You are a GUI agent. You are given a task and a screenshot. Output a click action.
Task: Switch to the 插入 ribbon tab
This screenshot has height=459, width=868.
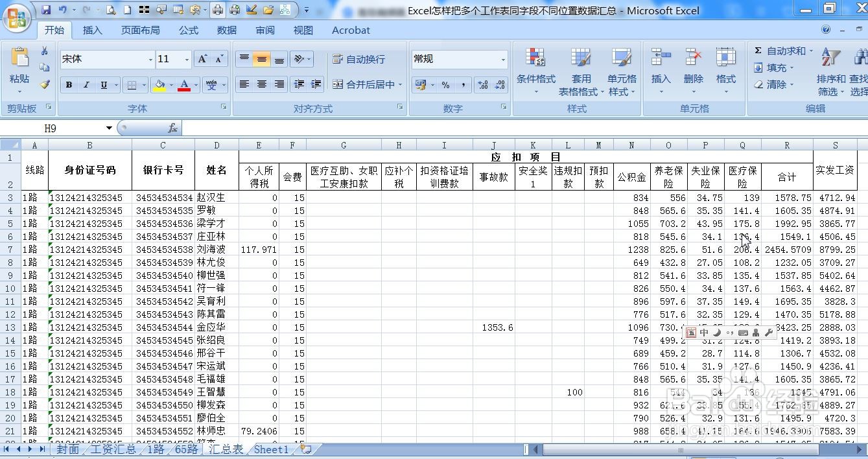point(92,30)
